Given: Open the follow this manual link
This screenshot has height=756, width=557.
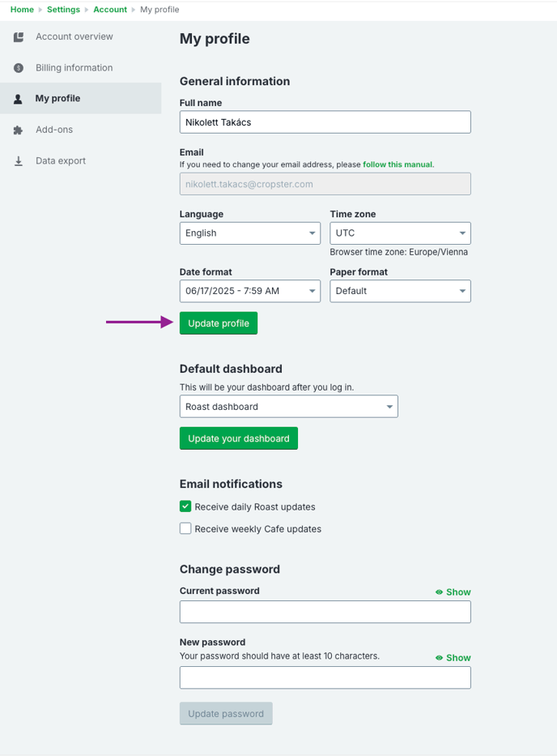Looking at the screenshot, I should click(x=398, y=164).
